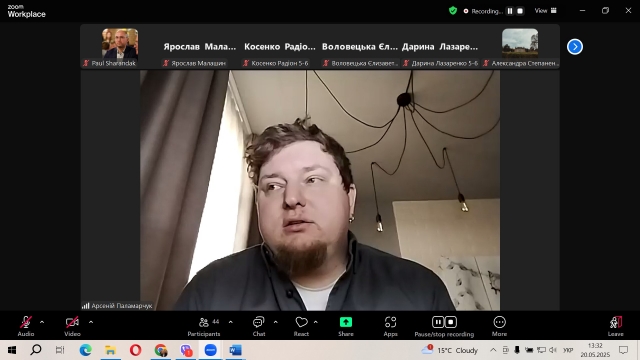Image resolution: width=640 pixels, height=360 pixels.
Task: Click the green encryption shield icon
Action: [453, 11]
